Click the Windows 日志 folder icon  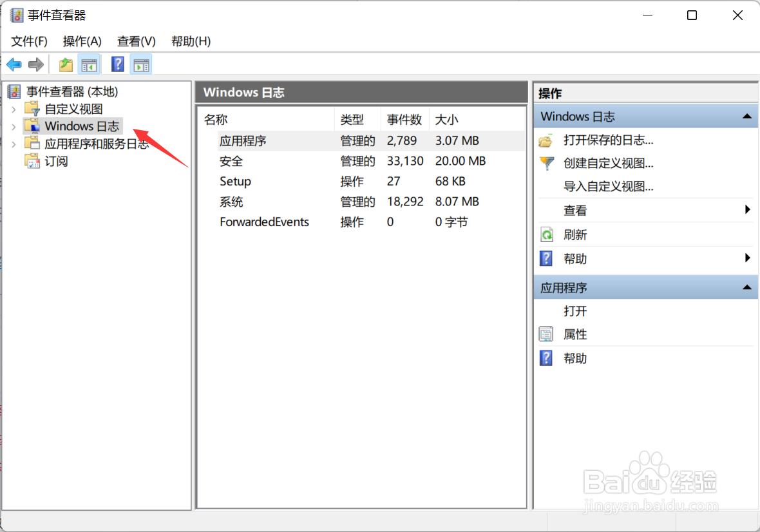click(32, 126)
